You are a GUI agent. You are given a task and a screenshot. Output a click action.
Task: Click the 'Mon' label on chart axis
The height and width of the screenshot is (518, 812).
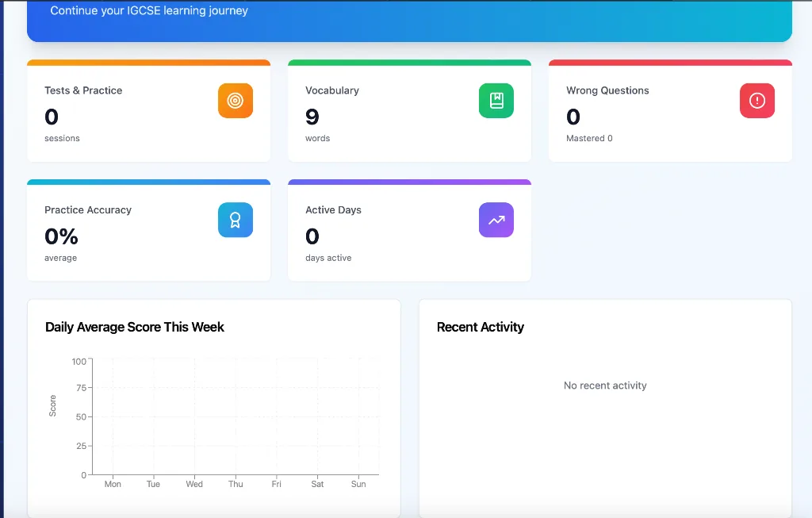point(113,484)
